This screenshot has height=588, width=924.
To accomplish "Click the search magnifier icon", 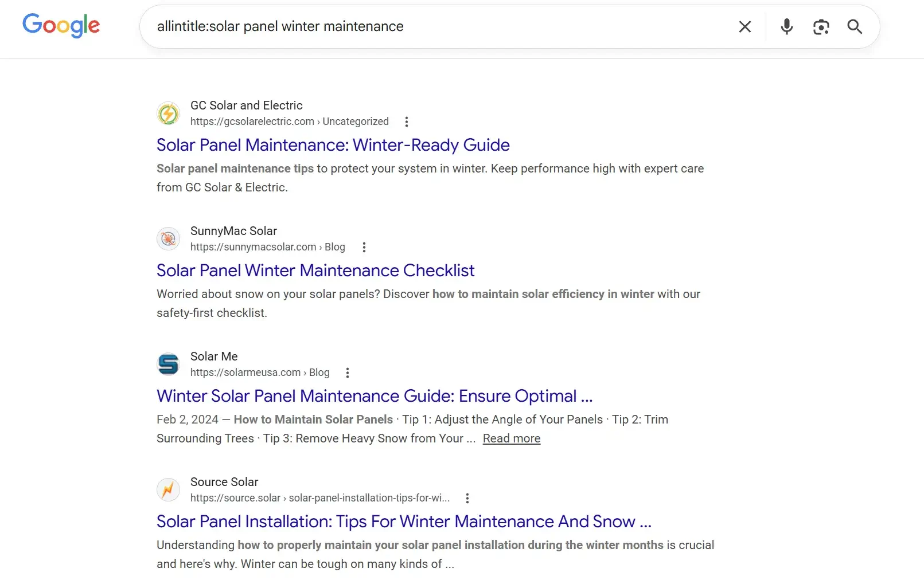I will click(x=854, y=26).
